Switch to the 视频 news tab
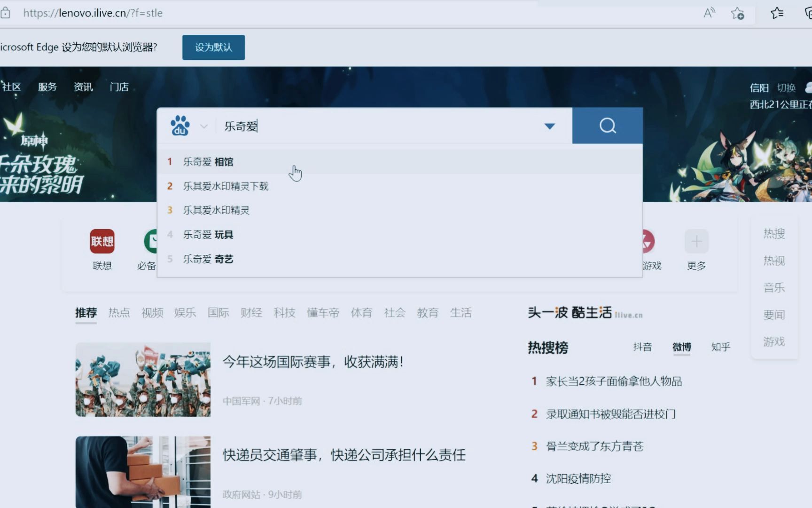This screenshot has width=812, height=508. [x=152, y=313]
